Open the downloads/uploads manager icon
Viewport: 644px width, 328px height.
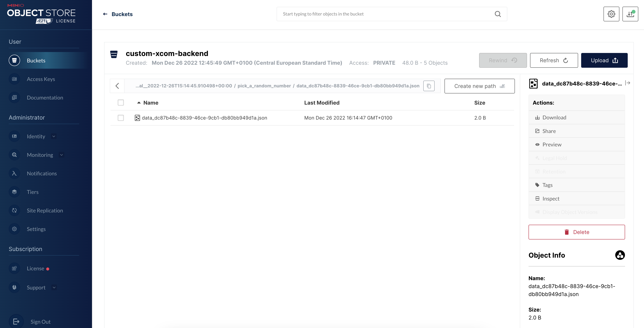point(630,14)
